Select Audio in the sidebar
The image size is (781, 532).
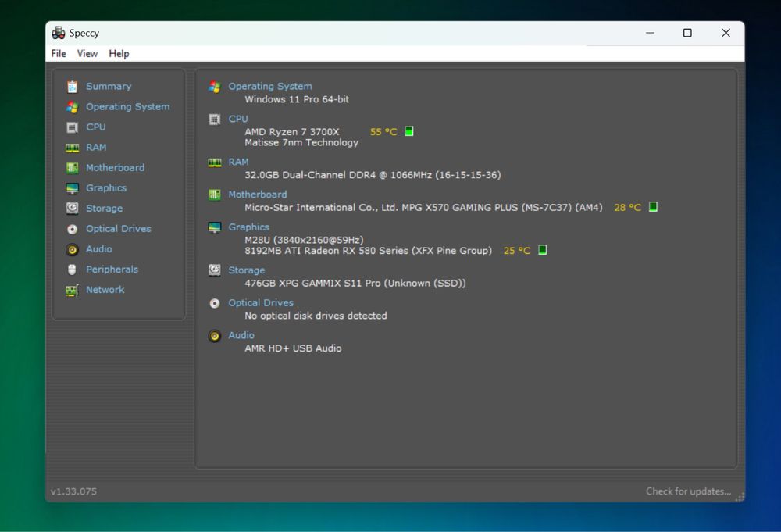(99, 249)
